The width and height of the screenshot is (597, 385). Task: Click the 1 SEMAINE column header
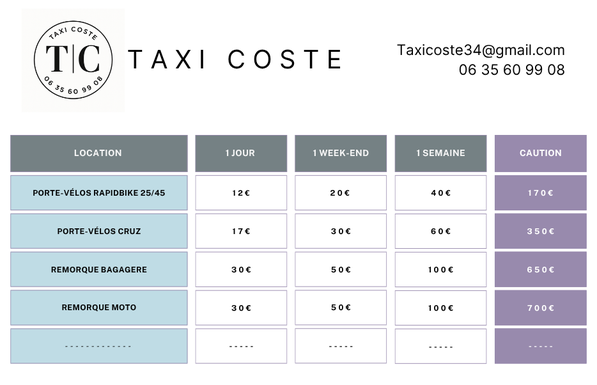441,153
